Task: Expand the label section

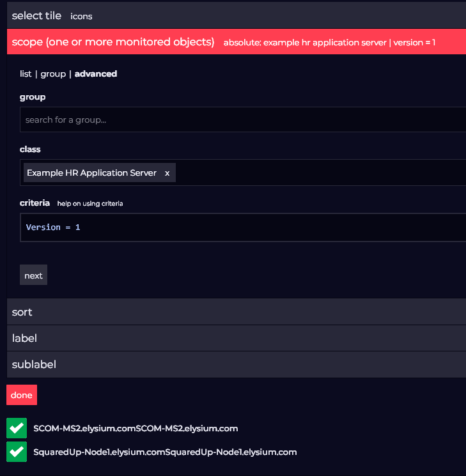Action: coord(24,338)
